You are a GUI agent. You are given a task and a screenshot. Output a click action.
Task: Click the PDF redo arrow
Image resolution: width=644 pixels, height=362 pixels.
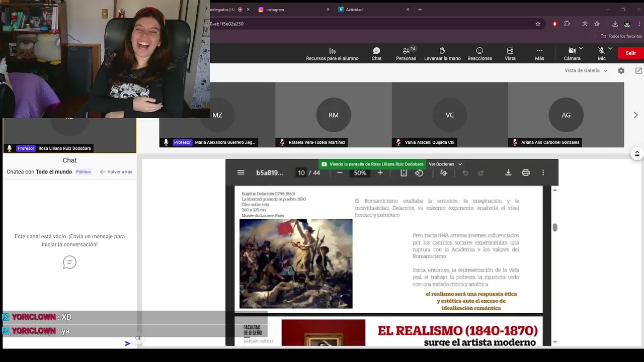[x=480, y=172]
